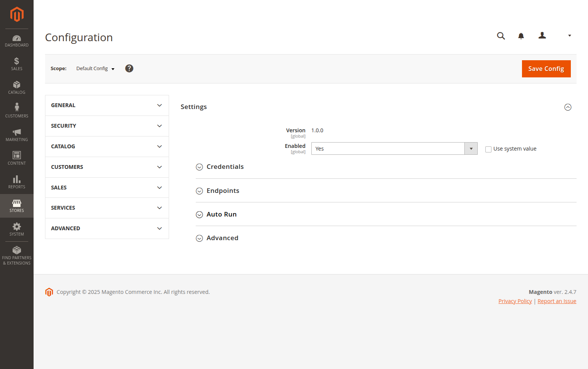The width and height of the screenshot is (588, 369).
Task: Open the Sales sidebar menu
Action: coord(17,64)
